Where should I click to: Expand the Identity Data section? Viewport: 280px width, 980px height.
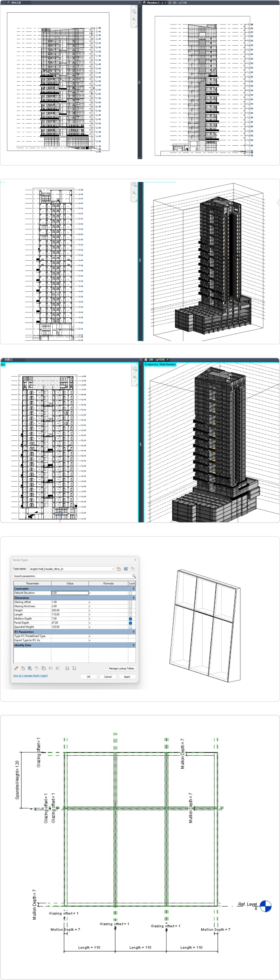click(x=133, y=645)
